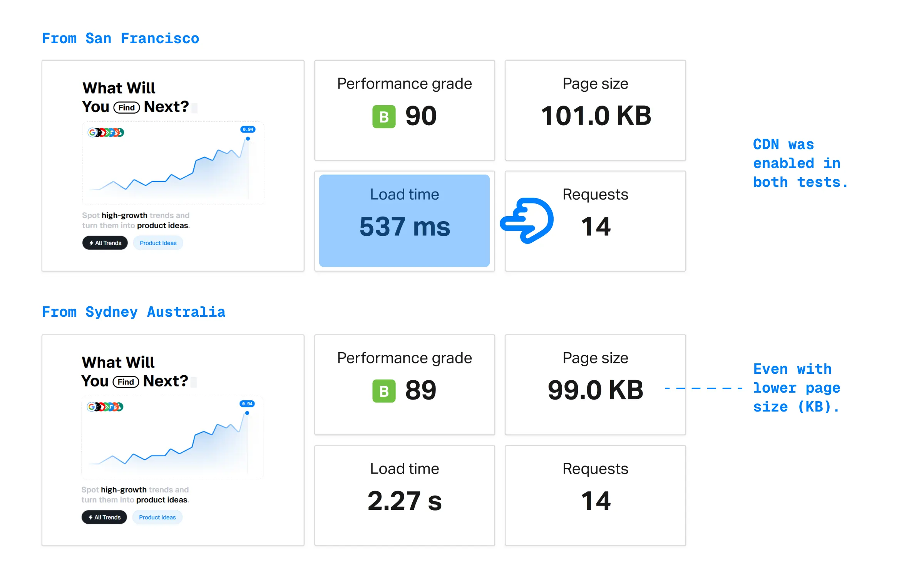The image size is (924, 578).
Task: Click All Trends button in San Francisco preview
Action: (x=105, y=243)
